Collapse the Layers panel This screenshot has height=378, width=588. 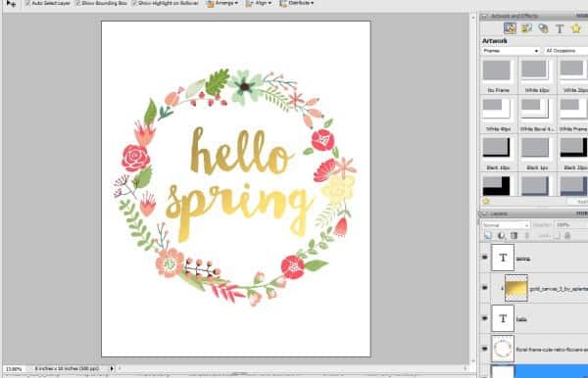[x=484, y=213]
